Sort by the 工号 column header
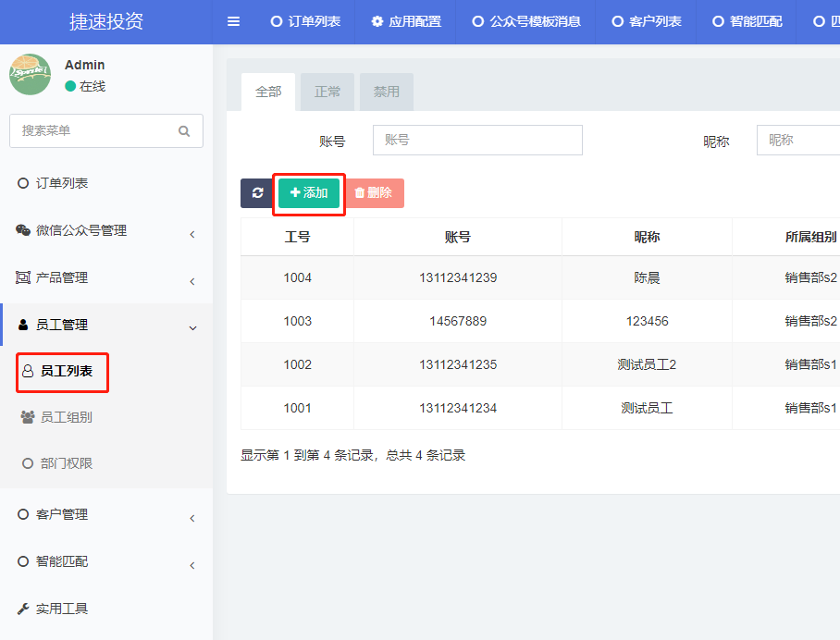Image resolution: width=840 pixels, height=640 pixels. [x=297, y=237]
